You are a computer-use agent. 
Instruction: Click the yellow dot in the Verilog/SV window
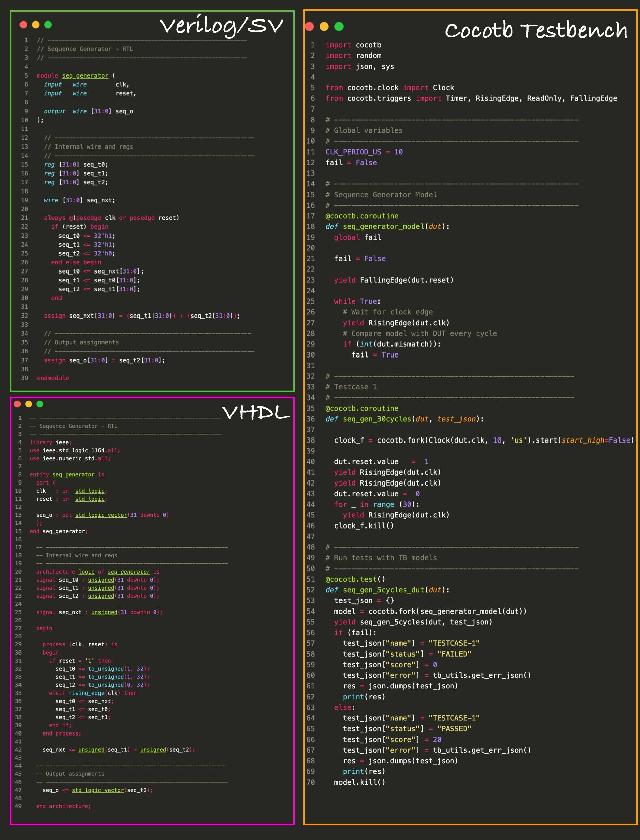tap(36, 25)
